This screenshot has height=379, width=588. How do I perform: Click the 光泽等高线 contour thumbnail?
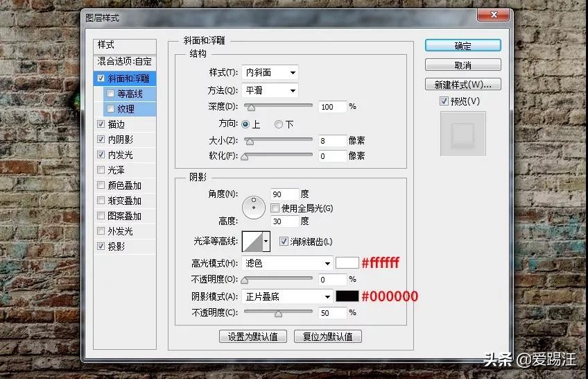(252, 242)
